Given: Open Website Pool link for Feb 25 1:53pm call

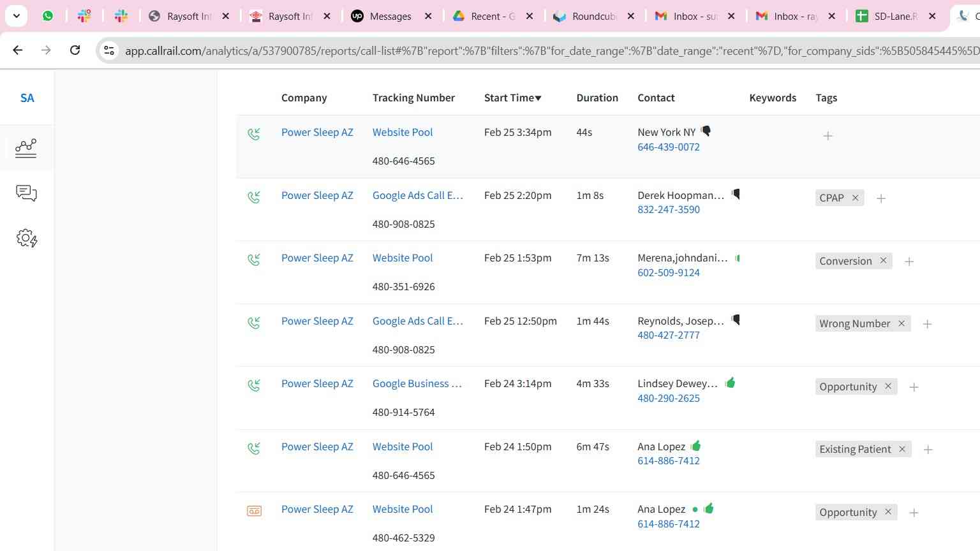Looking at the screenshot, I should tap(403, 258).
